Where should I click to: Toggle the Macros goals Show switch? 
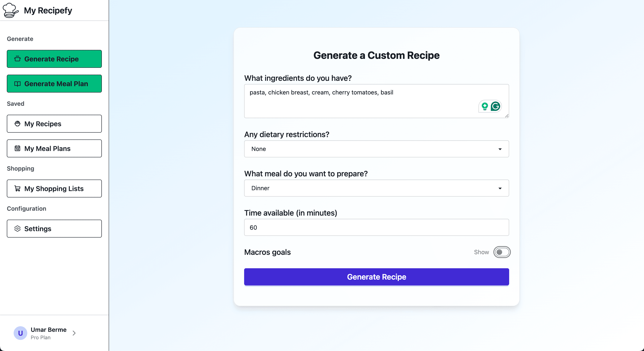[502, 252]
